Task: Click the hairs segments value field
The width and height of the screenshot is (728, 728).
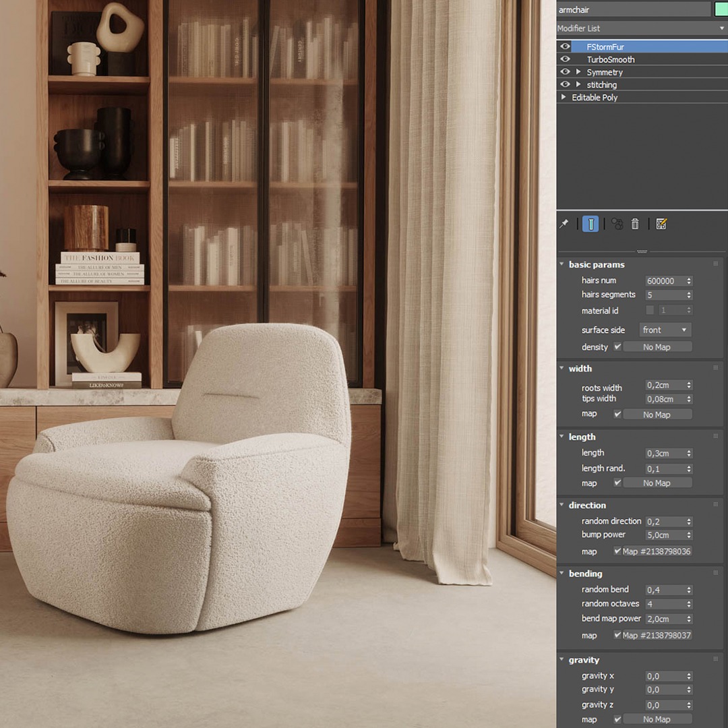Action: [665, 295]
